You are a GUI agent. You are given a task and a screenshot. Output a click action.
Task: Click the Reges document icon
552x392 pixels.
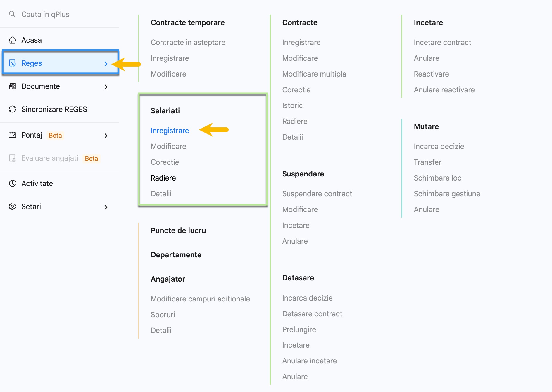click(x=12, y=63)
